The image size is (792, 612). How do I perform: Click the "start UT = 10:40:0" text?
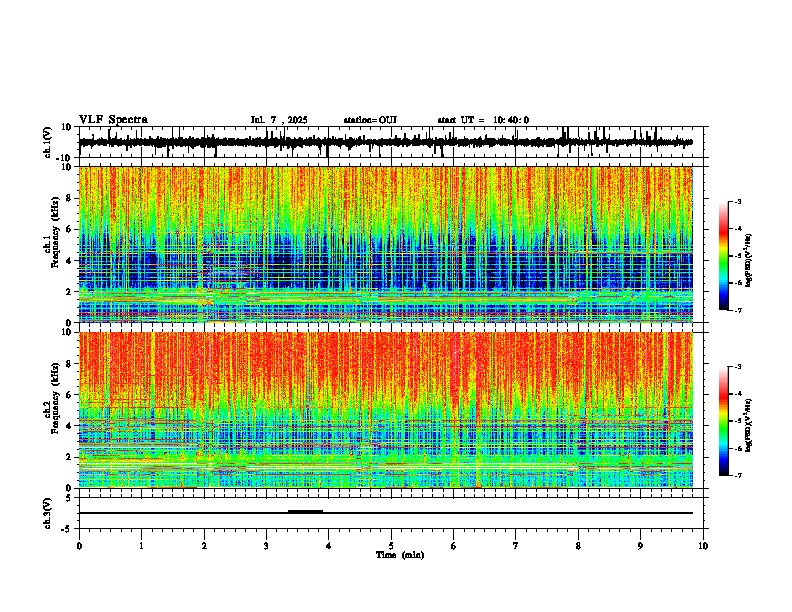point(483,120)
